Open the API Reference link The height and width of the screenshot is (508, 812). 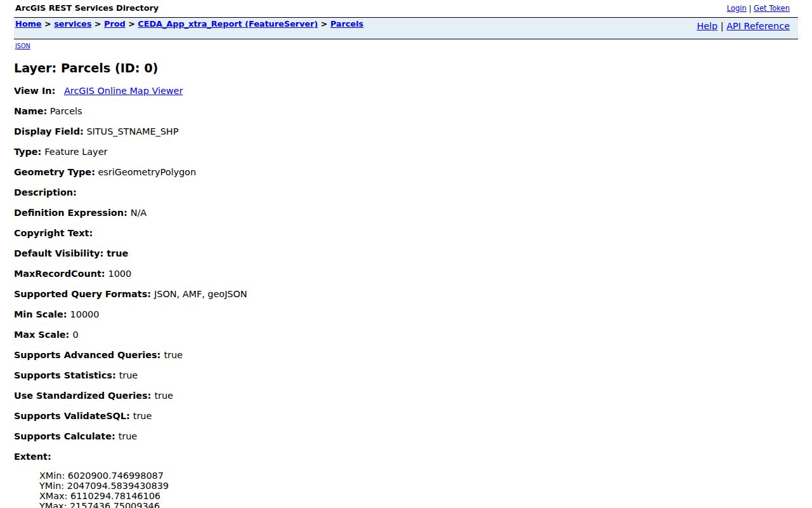pos(758,26)
